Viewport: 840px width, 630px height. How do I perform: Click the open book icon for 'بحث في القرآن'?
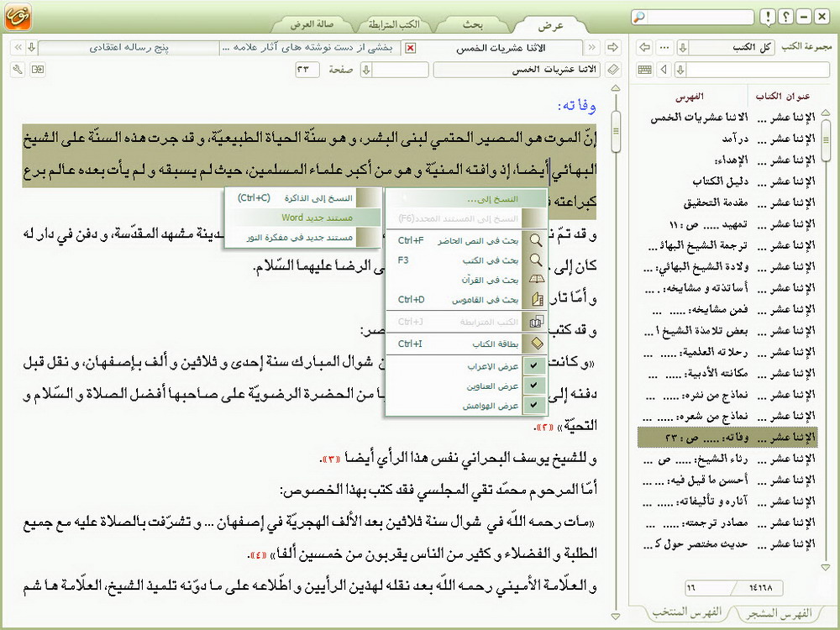(x=536, y=280)
